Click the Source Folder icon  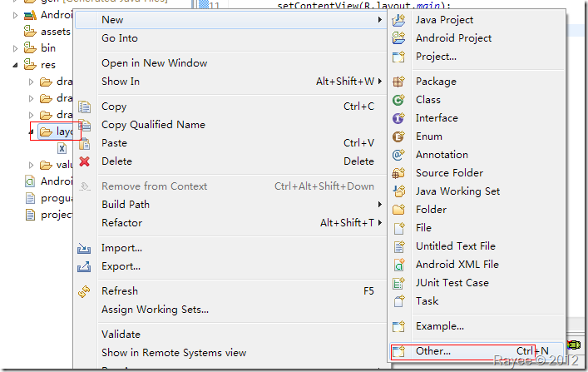click(x=398, y=173)
